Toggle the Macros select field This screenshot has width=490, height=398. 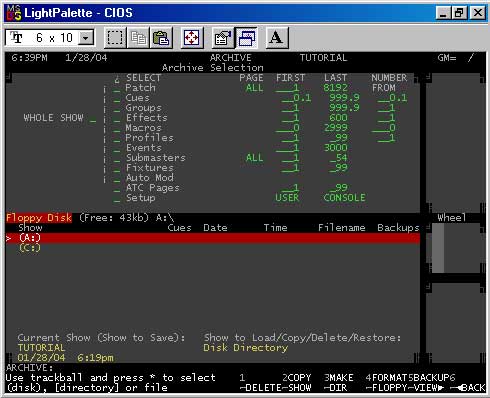coord(116,129)
